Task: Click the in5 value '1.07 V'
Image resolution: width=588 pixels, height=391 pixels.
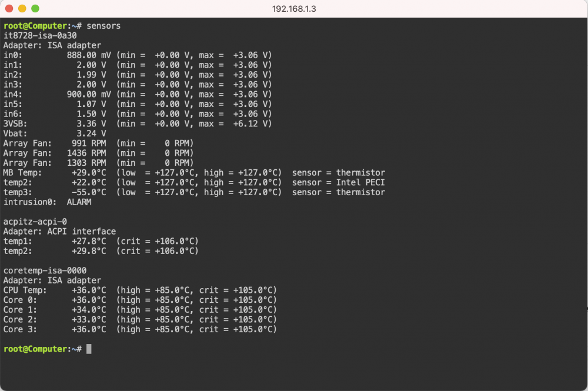Action: [x=92, y=104]
